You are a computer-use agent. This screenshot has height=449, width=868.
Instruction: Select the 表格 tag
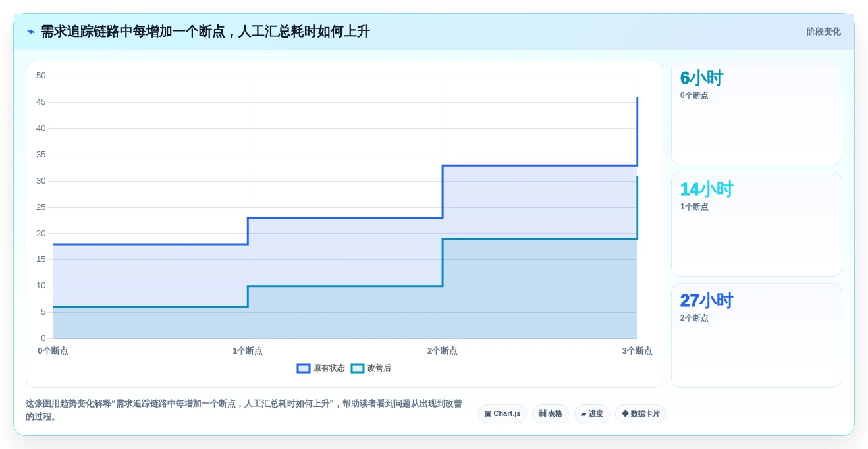coord(551,414)
